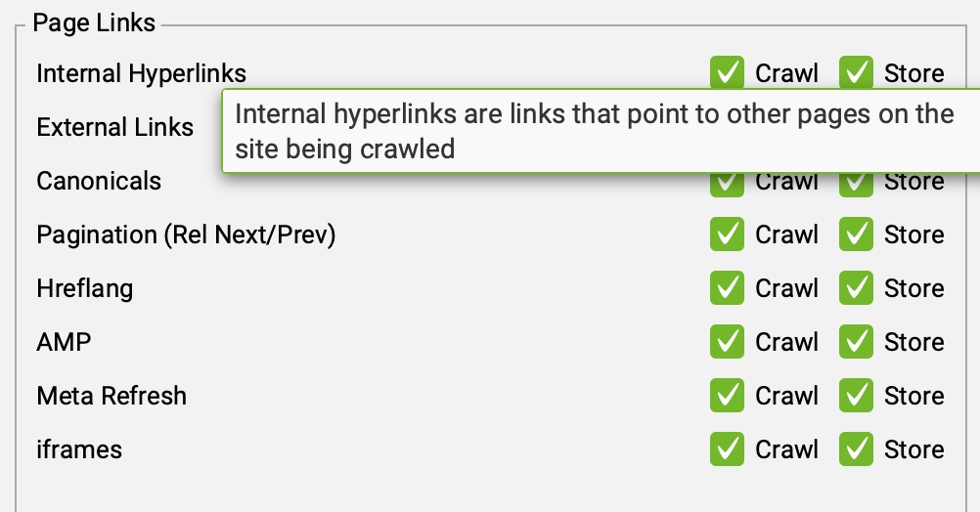Click the Hreflang label text
The width and height of the screenshot is (980, 512).
click(84, 288)
